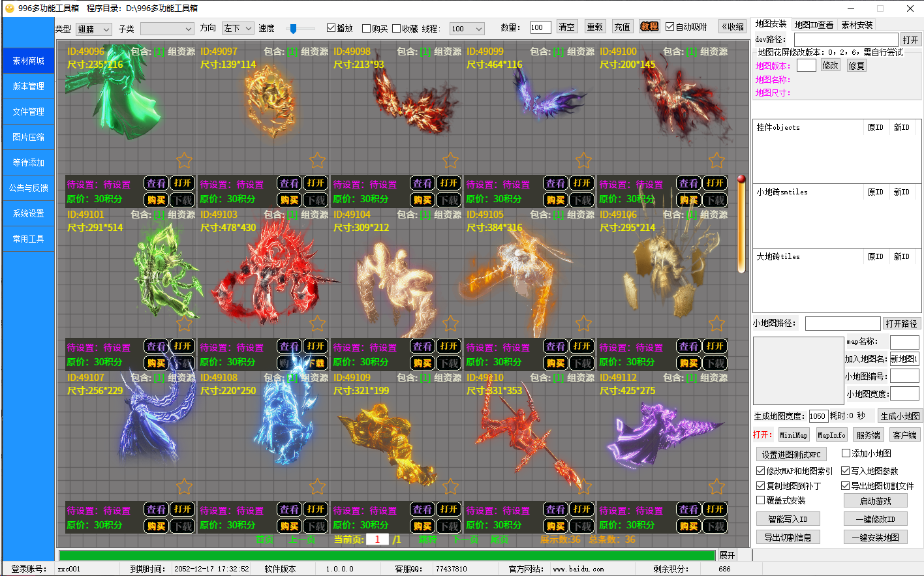Viewport: 924px width, 576px height.
Task: Click the 智能写入ID button
Action: coord(788,519)
